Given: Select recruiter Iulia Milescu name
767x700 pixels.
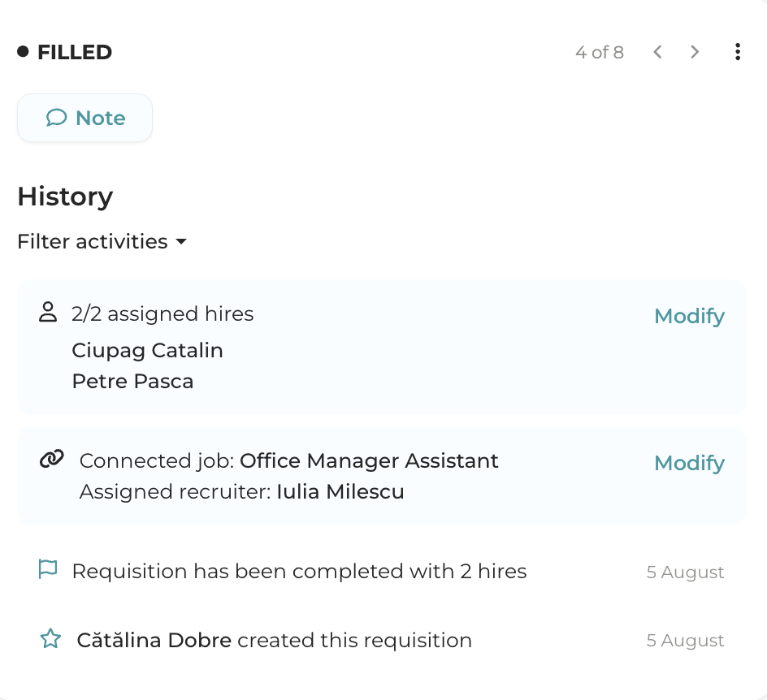Looking at the screenshot, I should click(340, 491).
